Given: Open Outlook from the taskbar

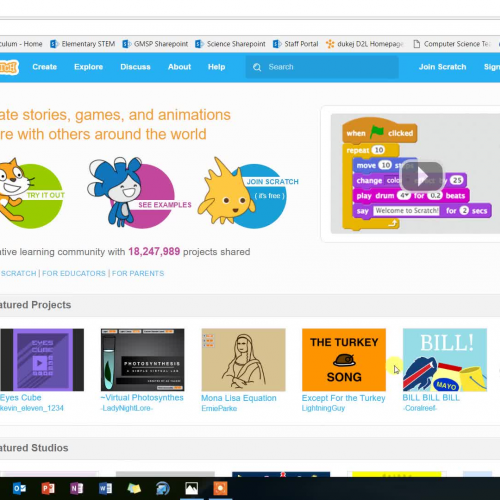Looking at the screenshot, I should tap(19, 489).
